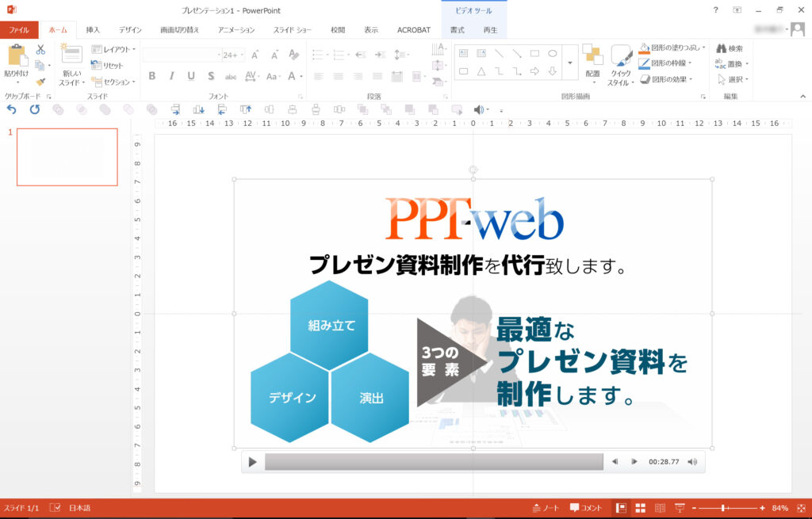This screenshot has width=812, height=519.
Task: Start slide show from status bar icon
Action: (680, 508)
